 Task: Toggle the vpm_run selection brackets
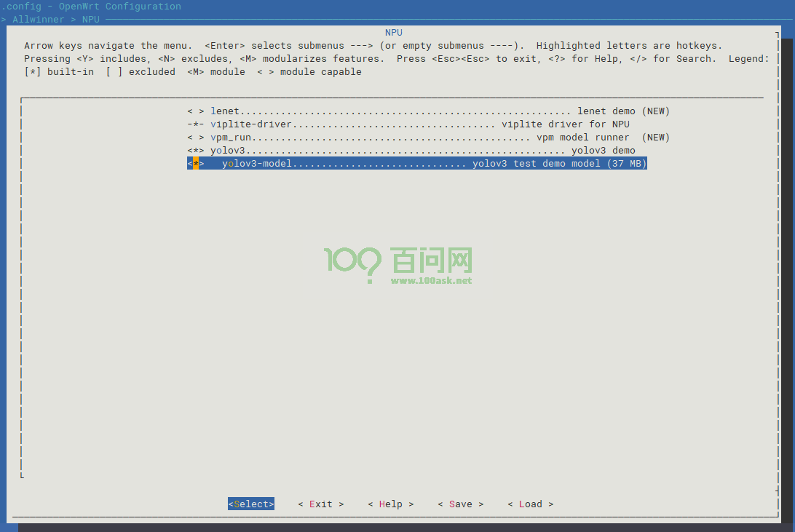(195, 138)
